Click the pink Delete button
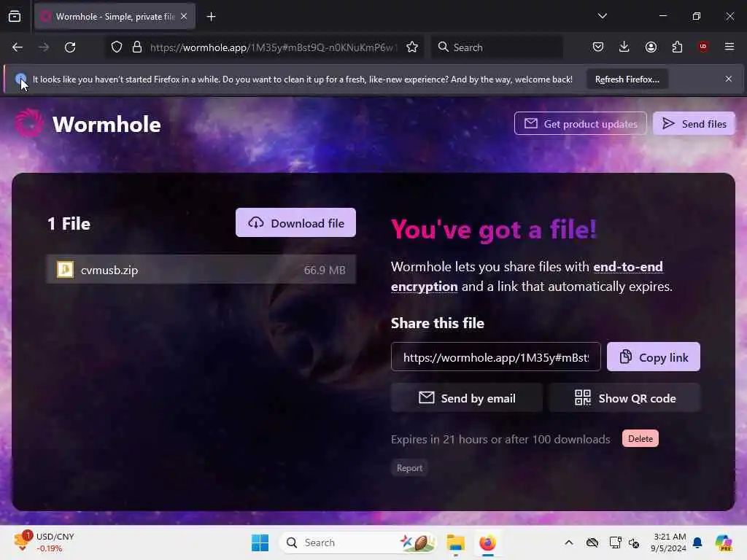Screen dimensions: 747x560 pyautogui.click(x=640, y=438)
